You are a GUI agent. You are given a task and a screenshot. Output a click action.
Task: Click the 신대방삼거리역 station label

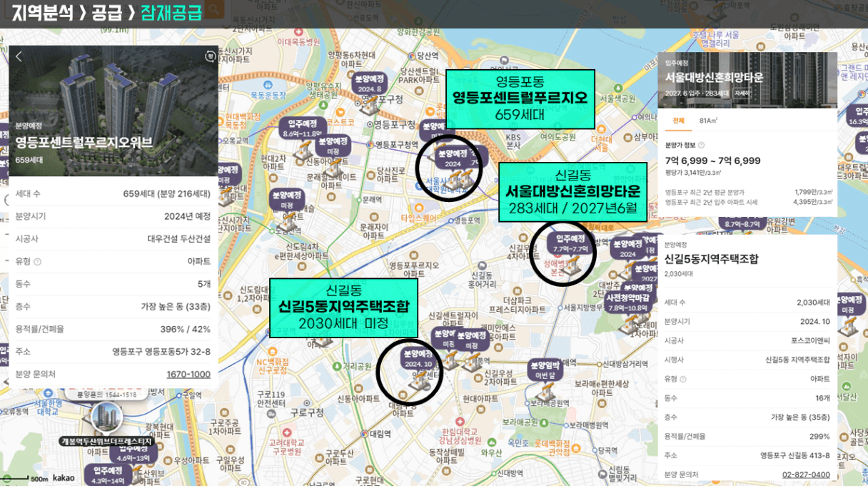pos(625,364)
